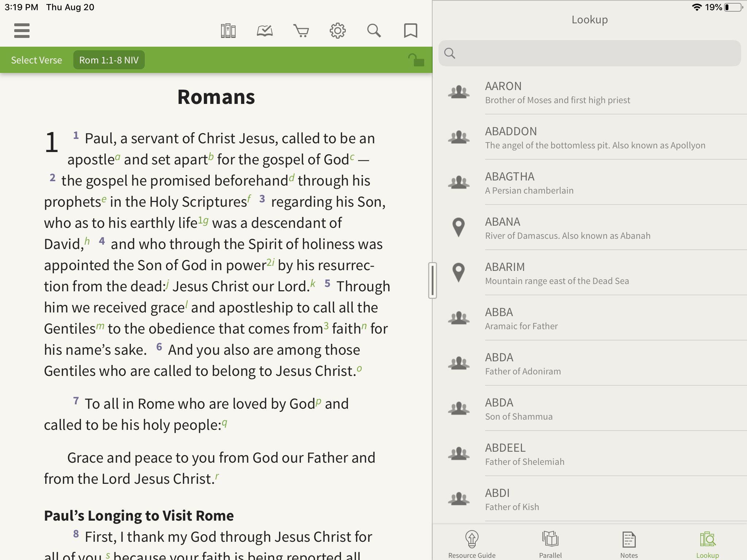Tap cross-reference b after set apart
747x560 pixels.
[x=211, y=157]
